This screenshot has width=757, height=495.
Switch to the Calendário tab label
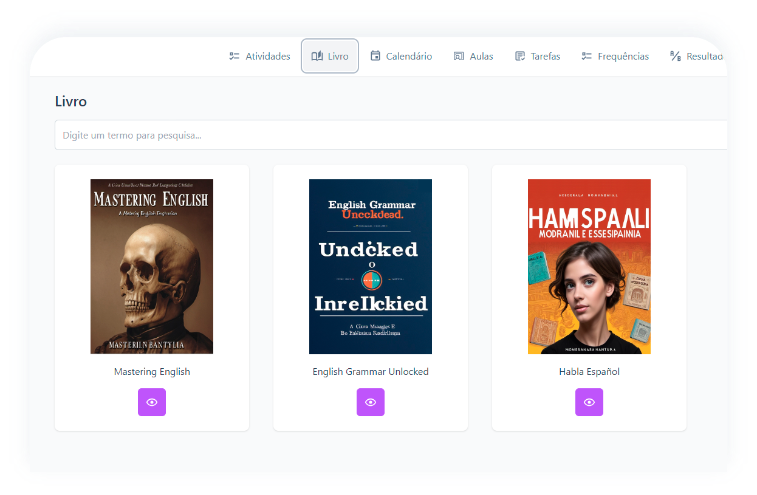[x=409, y=57]
